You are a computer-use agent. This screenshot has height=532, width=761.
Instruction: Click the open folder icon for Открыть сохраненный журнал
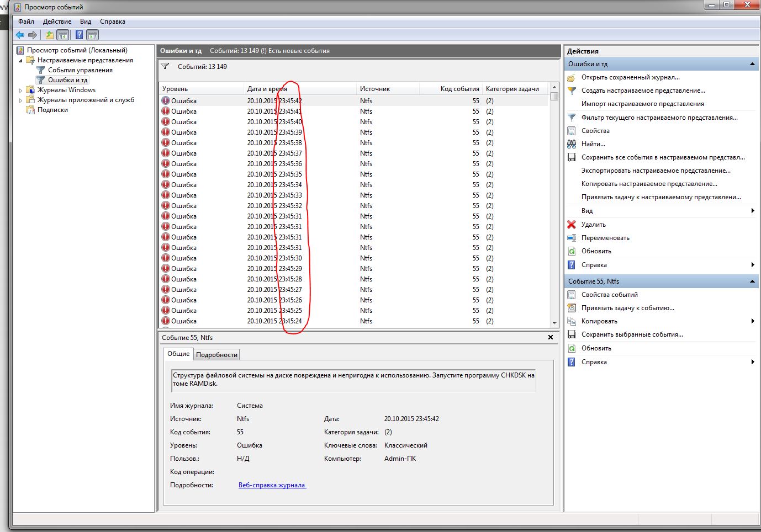click(572, 78)
